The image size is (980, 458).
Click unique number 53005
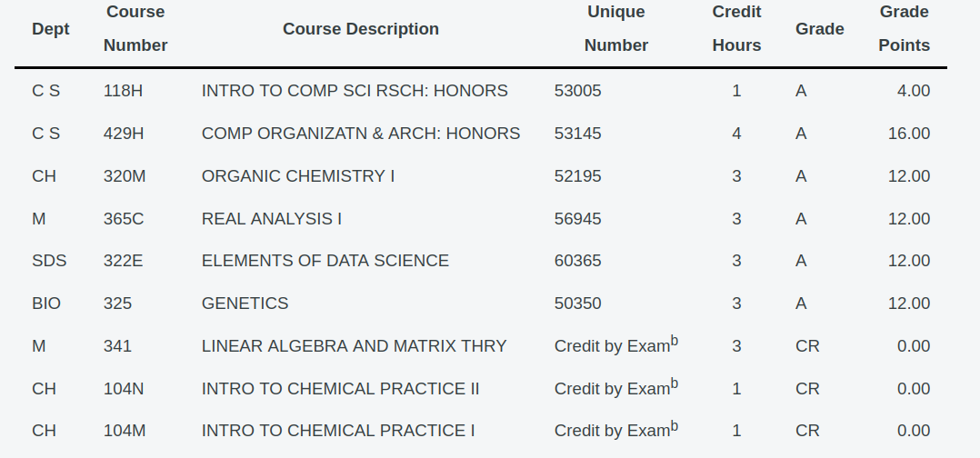(577, 91)
